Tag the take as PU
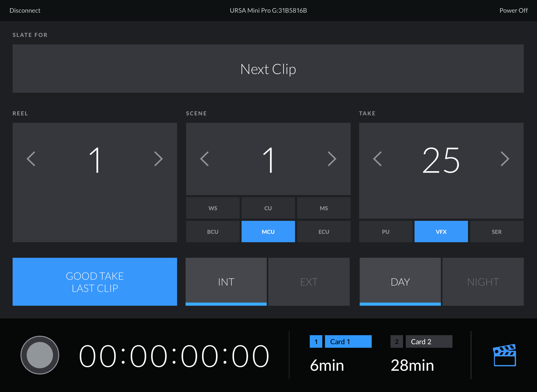 [386, 232]
